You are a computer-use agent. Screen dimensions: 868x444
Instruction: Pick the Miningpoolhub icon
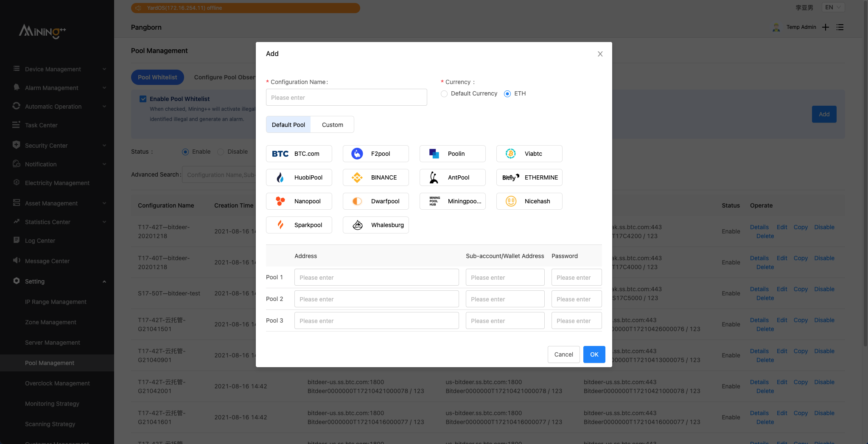point(434,201)
